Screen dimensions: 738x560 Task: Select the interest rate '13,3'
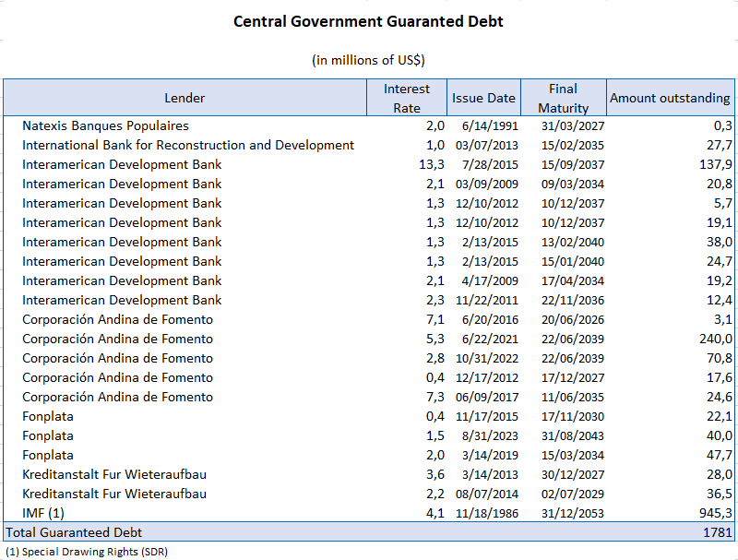[432, 164]
